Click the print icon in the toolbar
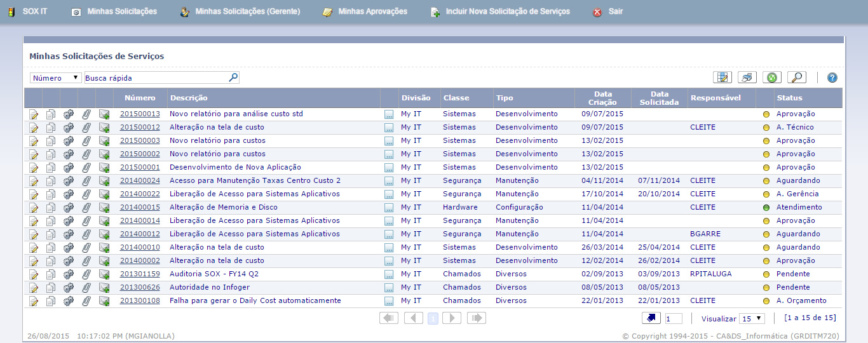 (747, 77)
